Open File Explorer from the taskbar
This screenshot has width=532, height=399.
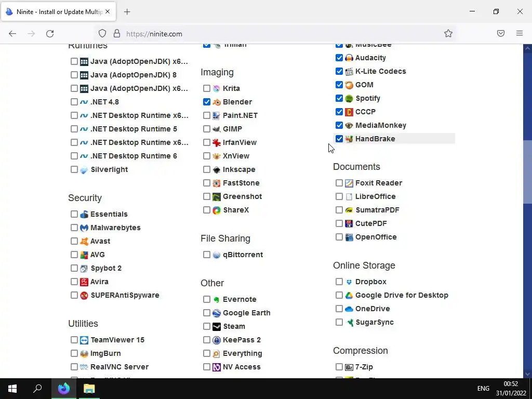coord(89,389)
